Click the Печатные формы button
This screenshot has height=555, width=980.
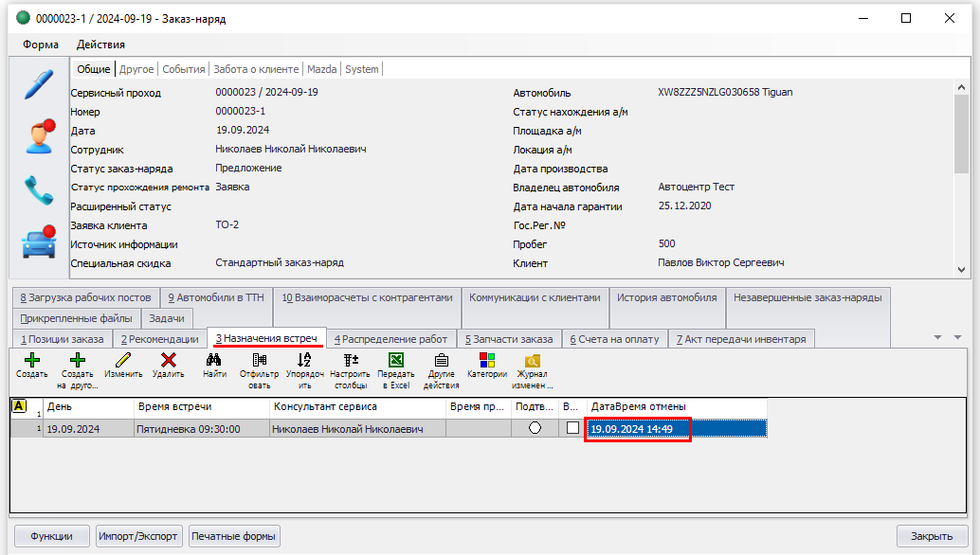coord(234,536)
